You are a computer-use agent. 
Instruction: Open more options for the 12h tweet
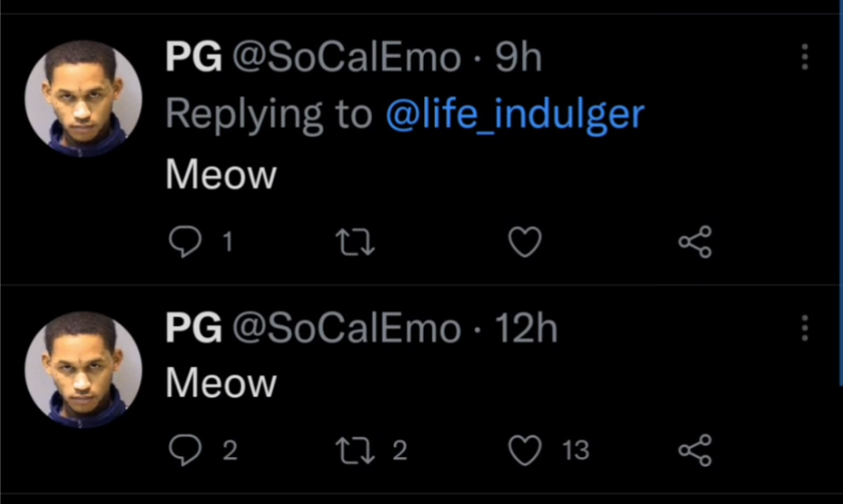(805, 328)
